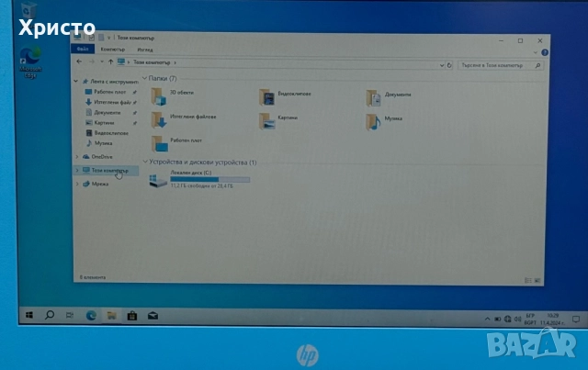Open taskbar search magnifier
Image resolution: width=588 pixels, height=370 pixels.
pos(50,315)
